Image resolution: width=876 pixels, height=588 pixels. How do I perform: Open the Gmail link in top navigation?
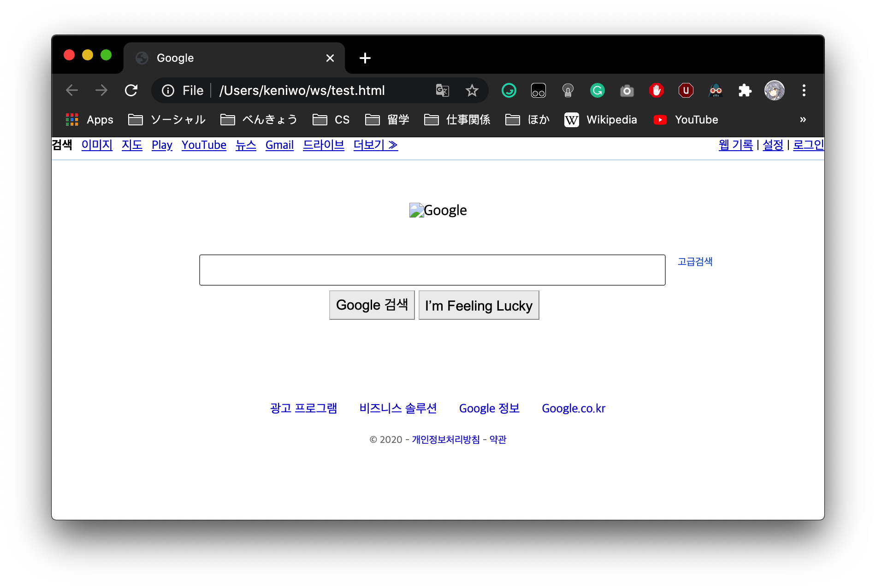(279, 145)
